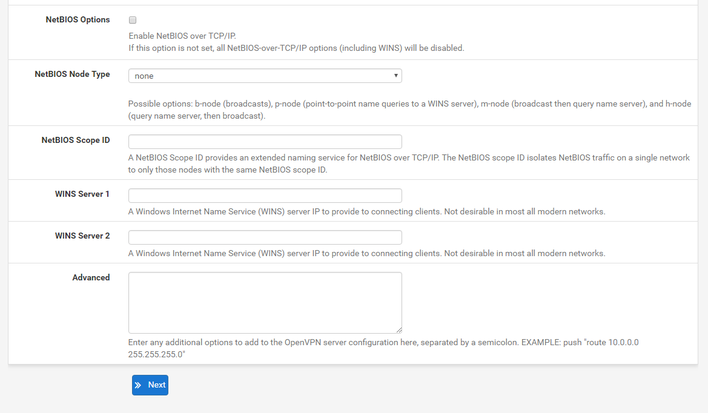Select the 'NetBIOS Options' label text
708x413 pixels.
click(78, 19)
